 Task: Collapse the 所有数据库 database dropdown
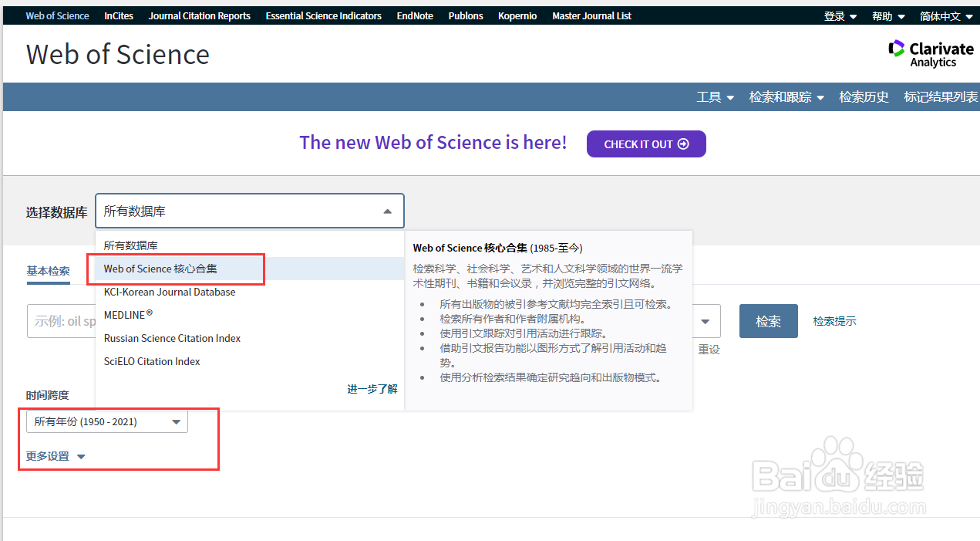[387, 210]
